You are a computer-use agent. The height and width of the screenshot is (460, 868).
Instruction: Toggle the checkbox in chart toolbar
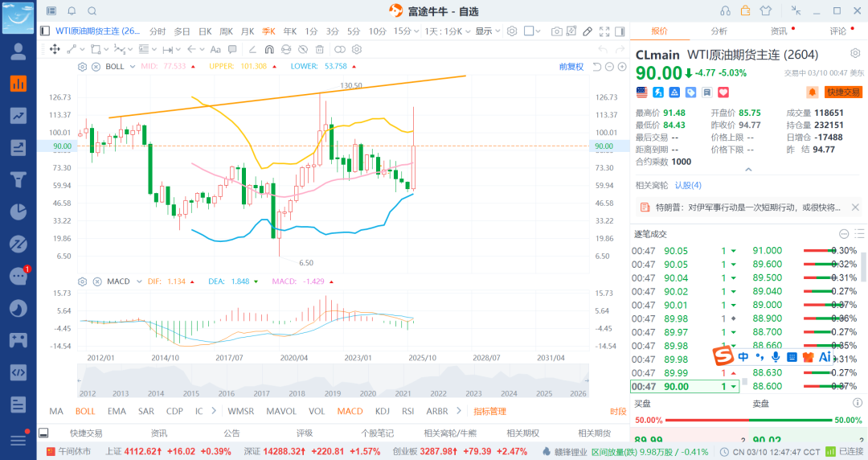click(x=529, y=31)
